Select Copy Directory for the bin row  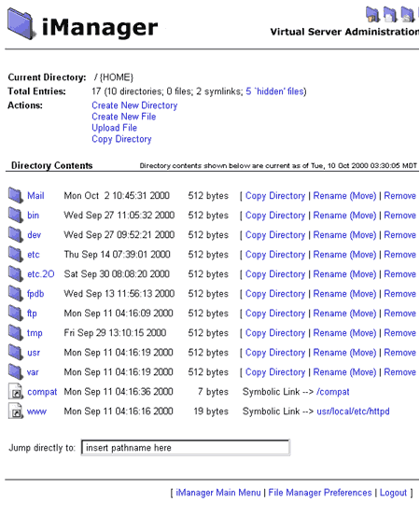tap(275, 216)
